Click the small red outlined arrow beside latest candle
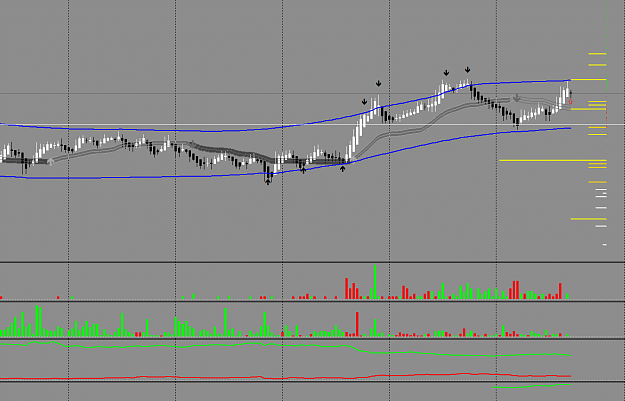Screen dimensions: 625x401 point(570,102)
